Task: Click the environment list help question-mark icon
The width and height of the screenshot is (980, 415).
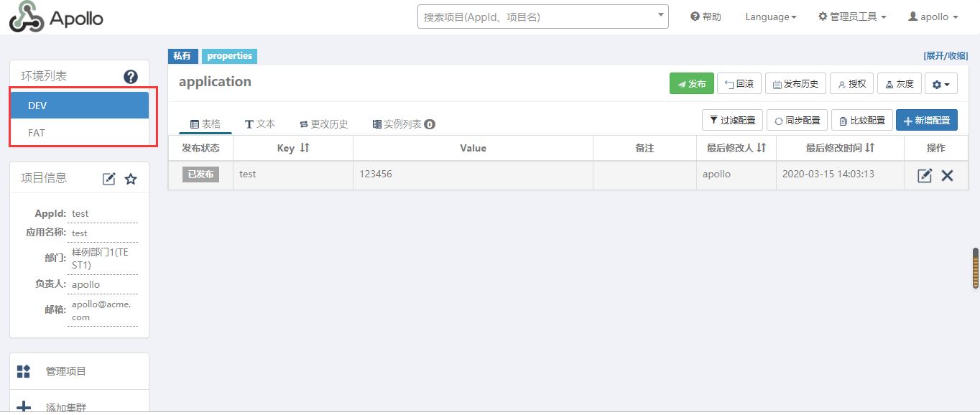Action: 131,77
